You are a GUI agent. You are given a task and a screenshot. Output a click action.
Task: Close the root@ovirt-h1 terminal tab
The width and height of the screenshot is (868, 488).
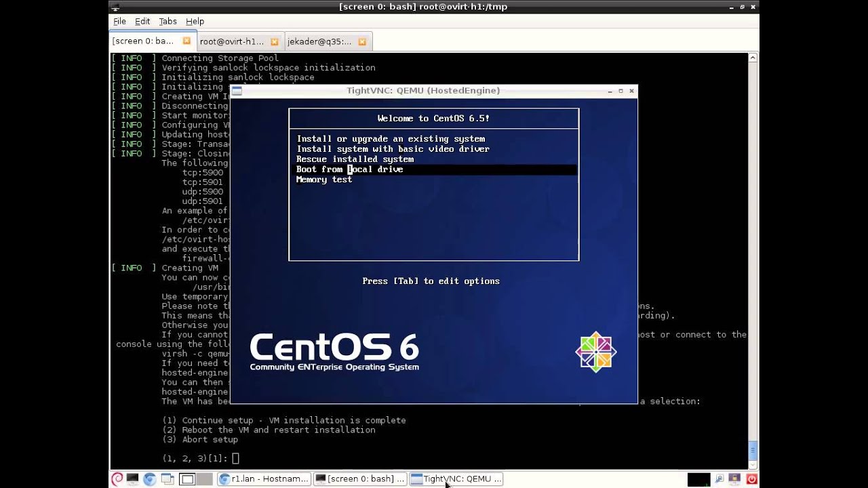coord(274,41)
